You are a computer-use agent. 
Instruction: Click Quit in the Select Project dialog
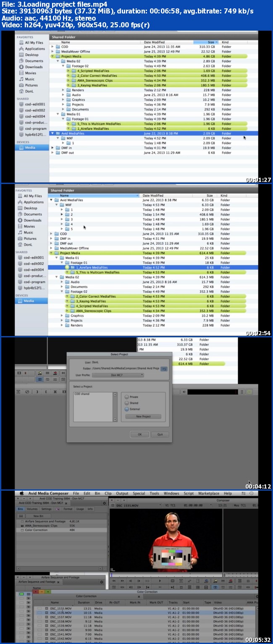[x=160, y=434]
